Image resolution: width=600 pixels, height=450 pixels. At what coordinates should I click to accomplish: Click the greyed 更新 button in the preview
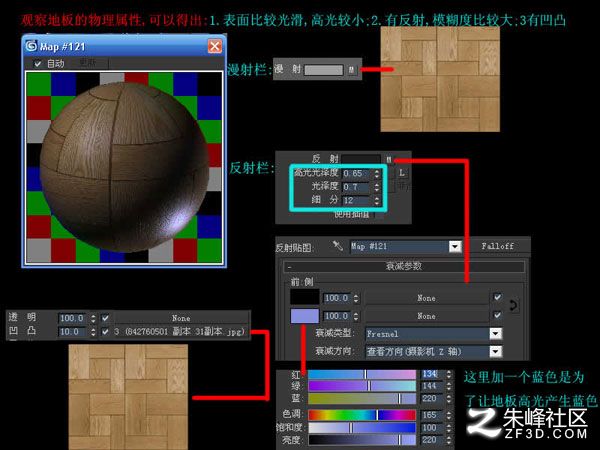point(88,63)
